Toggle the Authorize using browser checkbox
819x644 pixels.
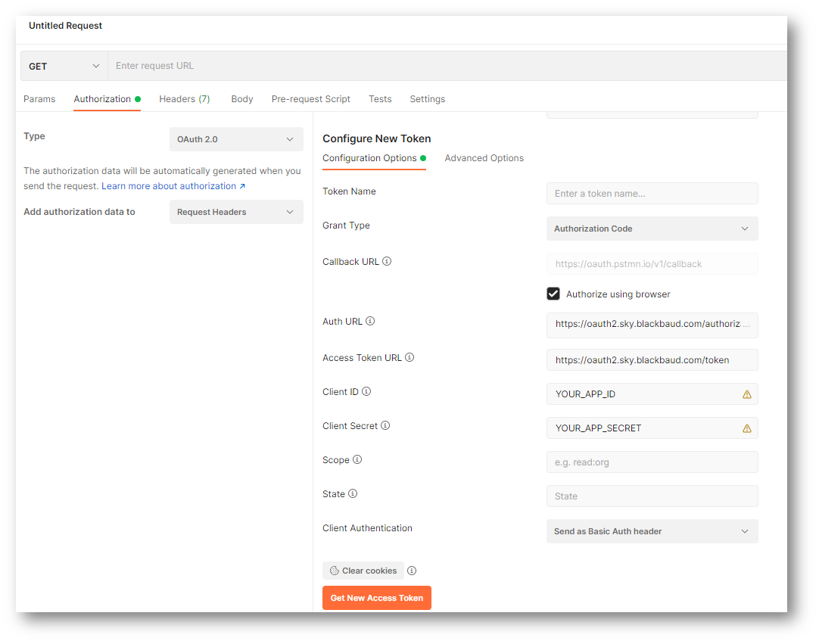pos(553,294)
